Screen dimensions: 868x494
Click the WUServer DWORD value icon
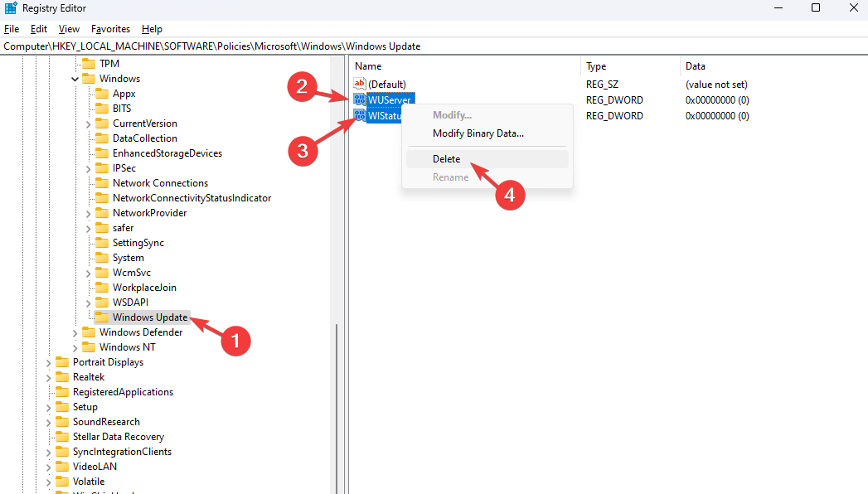click(360, 99)
